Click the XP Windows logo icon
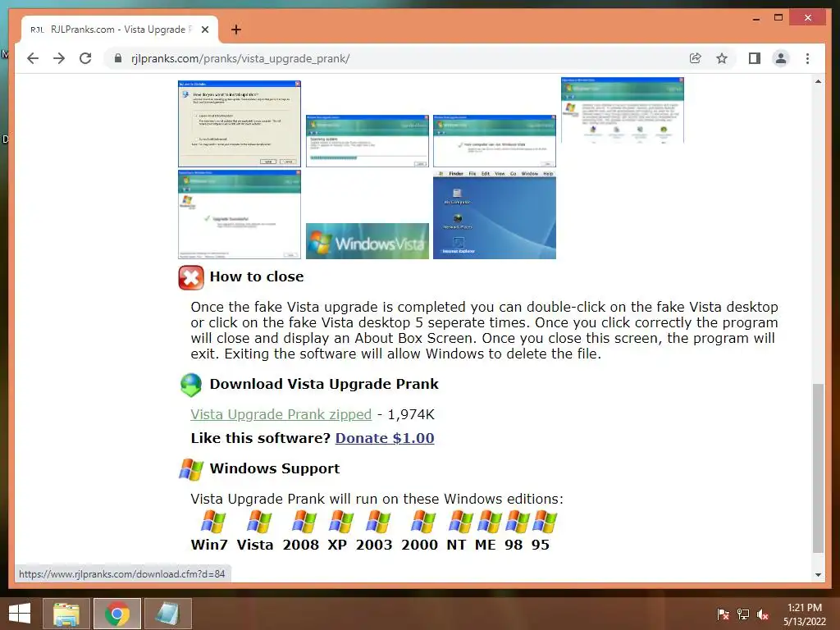Screen dimensions: 840x630 [x=340, y=521]
